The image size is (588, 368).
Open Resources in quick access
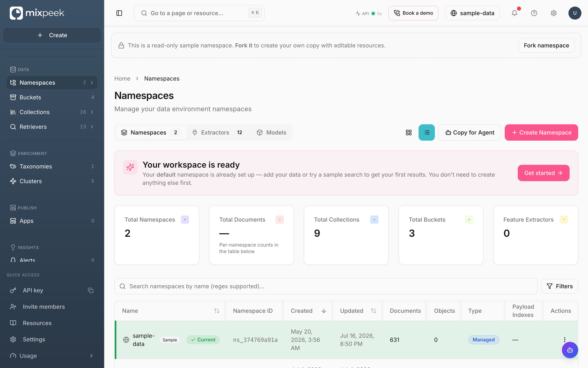click(x=52, y=323)
